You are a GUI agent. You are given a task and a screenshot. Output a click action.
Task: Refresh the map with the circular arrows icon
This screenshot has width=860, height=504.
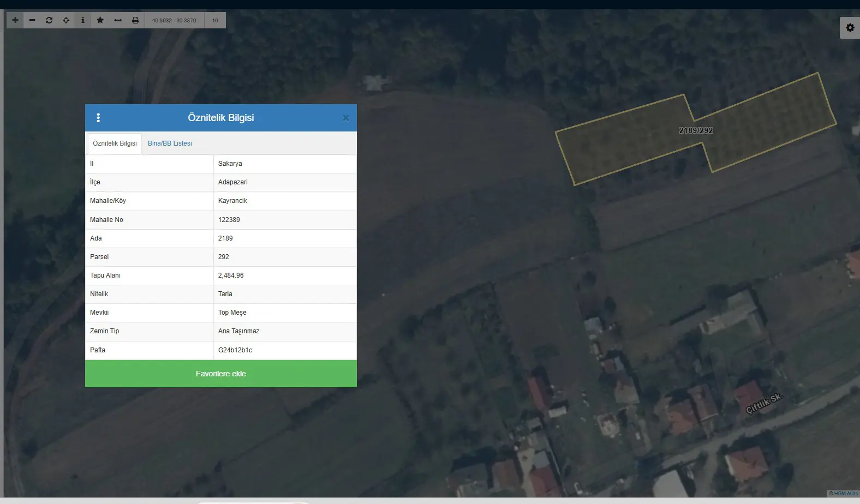tap(49, 20)
